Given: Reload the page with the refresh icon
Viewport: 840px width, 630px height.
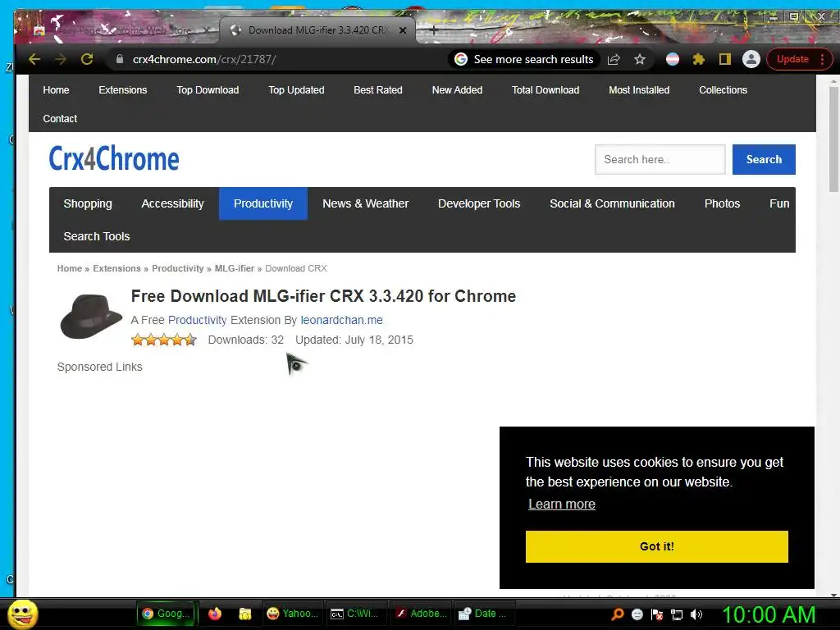Looking at the screenshot, I should tap(87, 59).
